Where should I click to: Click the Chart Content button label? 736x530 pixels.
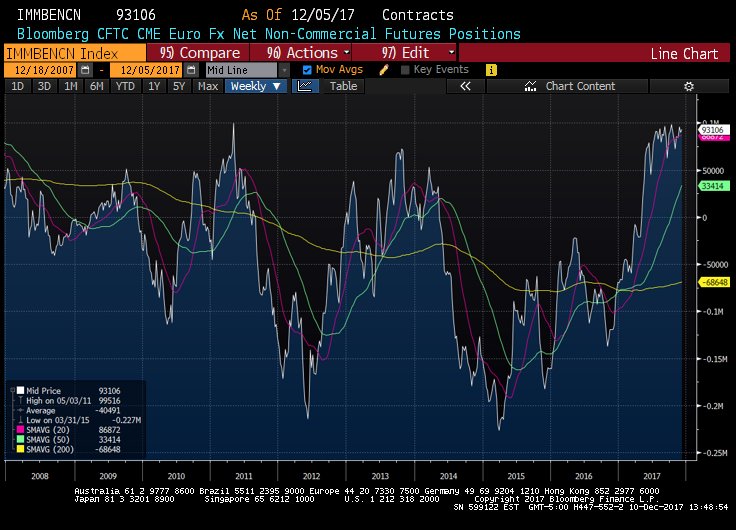coord(580,86)
